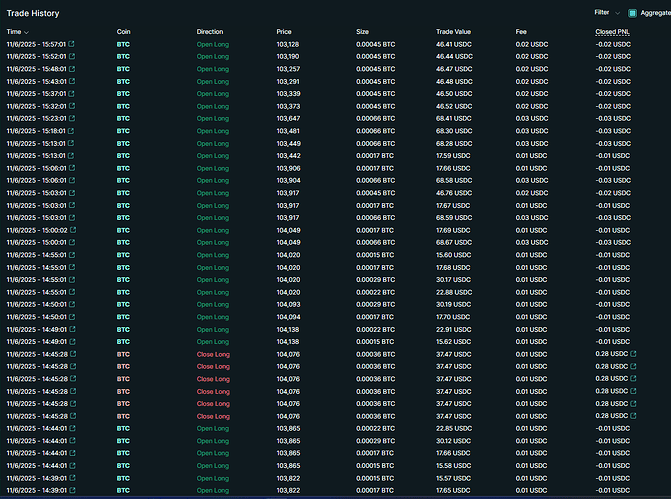
Task: Open explorer link icon for 15:57:01 trade
Action: [71, 44]
